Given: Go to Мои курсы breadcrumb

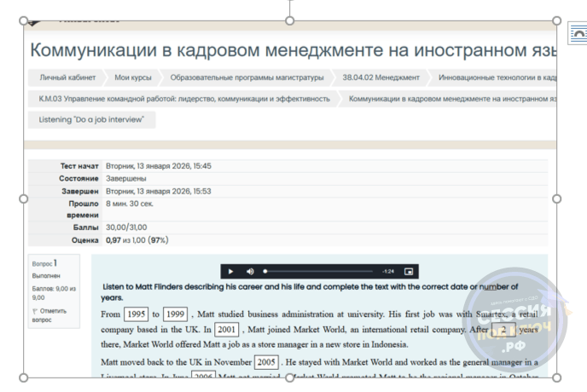Looking at the screenshot, I should [133, 78].
